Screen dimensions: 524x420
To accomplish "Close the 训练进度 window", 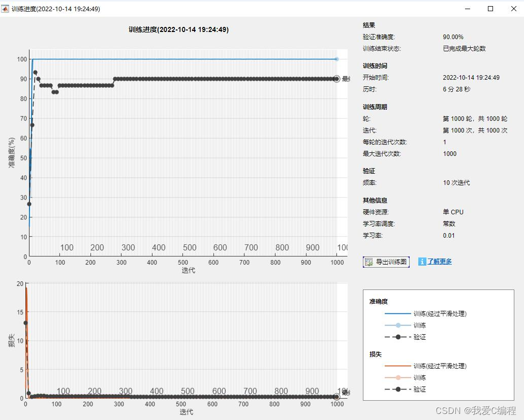I will [513, 9].
